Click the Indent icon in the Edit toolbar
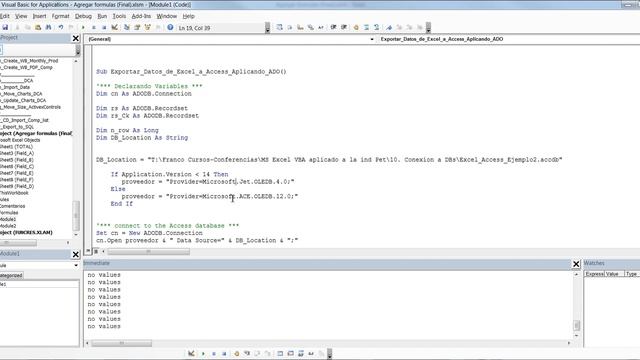This screenshot has width=640, height=360. pyautogui.click(x=333, y=27)
